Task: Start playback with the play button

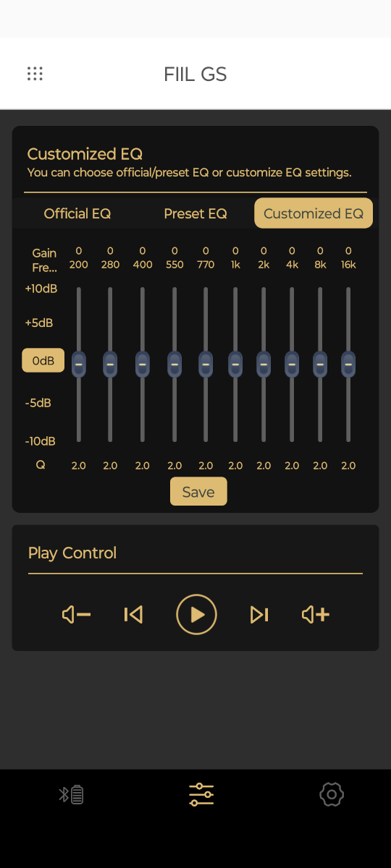Action: [196, 615]
